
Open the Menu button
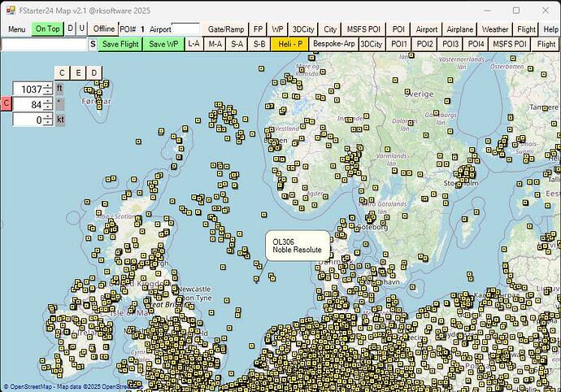[x=16, y=28]
